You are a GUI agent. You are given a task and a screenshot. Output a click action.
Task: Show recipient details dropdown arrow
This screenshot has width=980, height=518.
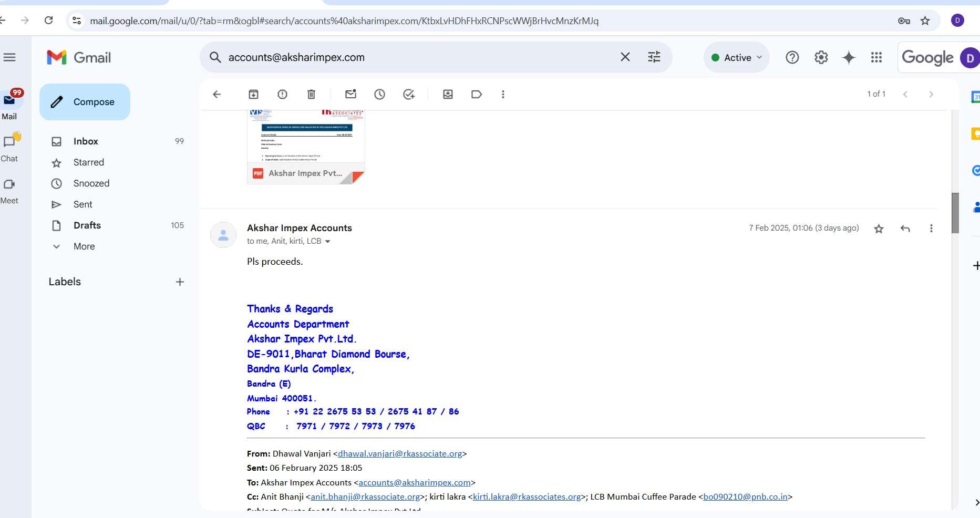(x=327, y=242)
